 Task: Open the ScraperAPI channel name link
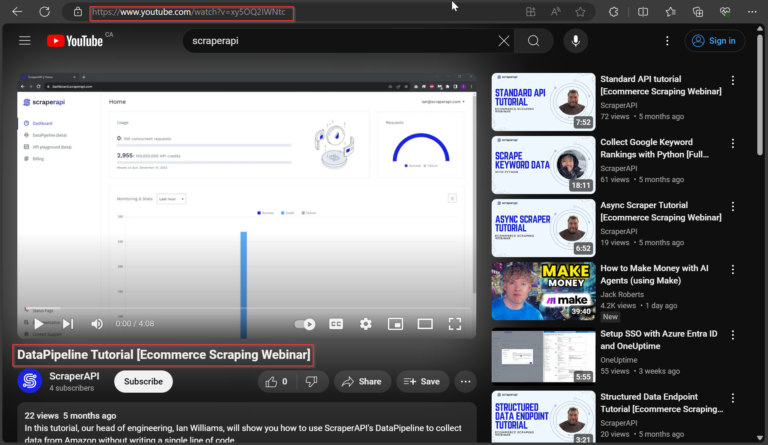[x=74, y=376]
